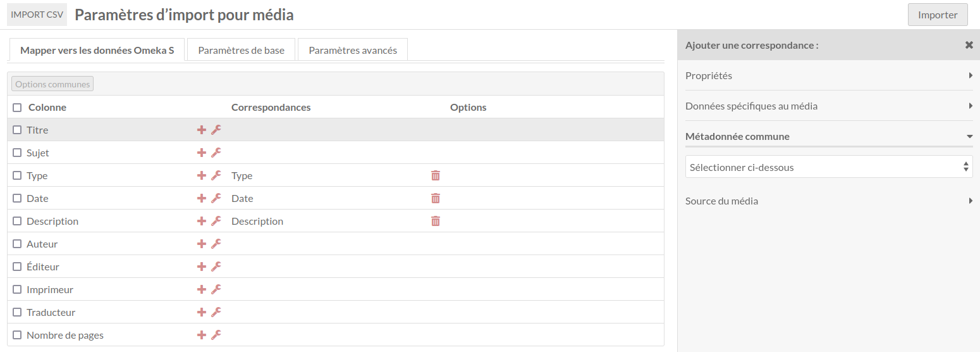The height and width of the screenshot is (352, 980).
Task: Delete the Description mapping with trash icon
Action: coord(435,221)
